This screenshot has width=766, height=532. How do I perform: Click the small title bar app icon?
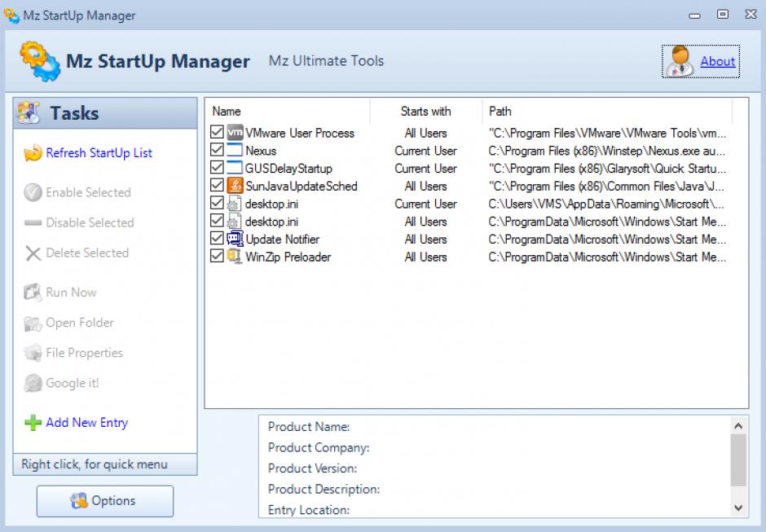tap(11, 15)
